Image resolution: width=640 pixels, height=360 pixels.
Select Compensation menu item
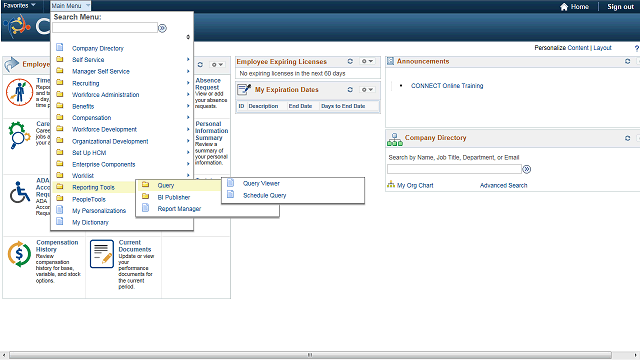click(91, 118)
